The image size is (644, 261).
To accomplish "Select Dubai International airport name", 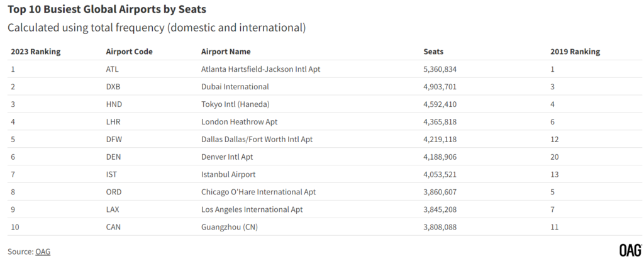I will point(235,87).
